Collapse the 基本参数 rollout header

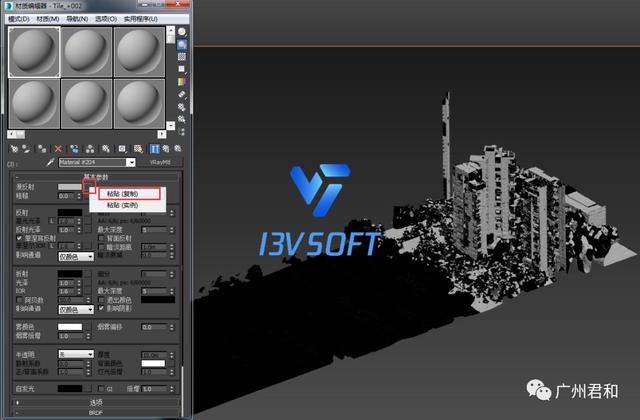click(x=96, y=177)
